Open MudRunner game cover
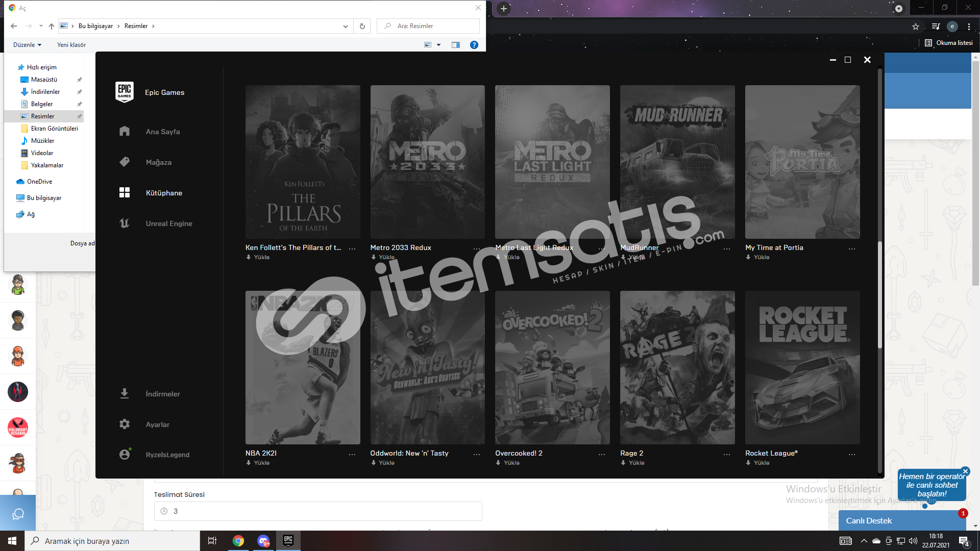The width and height of the screenshot is (980, 551). pos(677,162)
